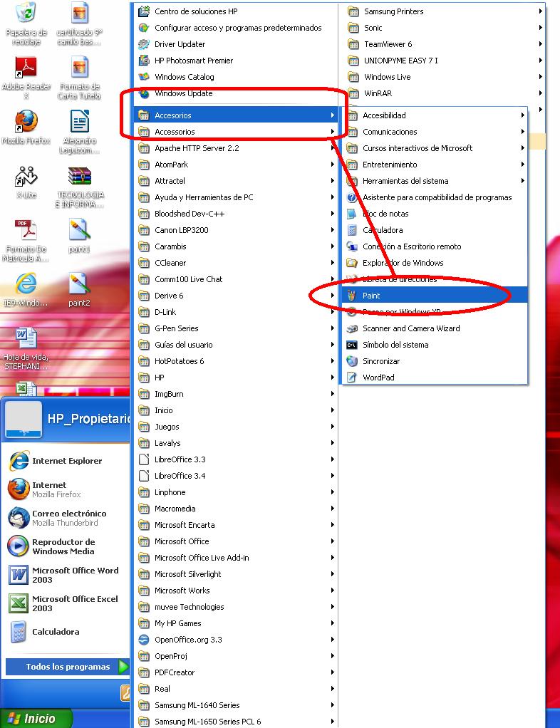Expand the Microsoft Office program folder
Image resolution: width=560 pixels, height=728 pixels.
click(182, 541)
